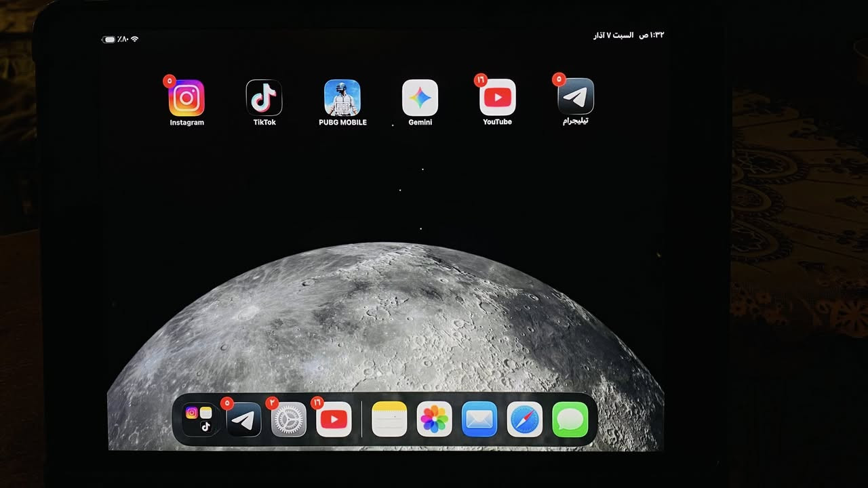
Task: Launch Photos from the dock
Action: pyautogui.click(x=434, y=420)
